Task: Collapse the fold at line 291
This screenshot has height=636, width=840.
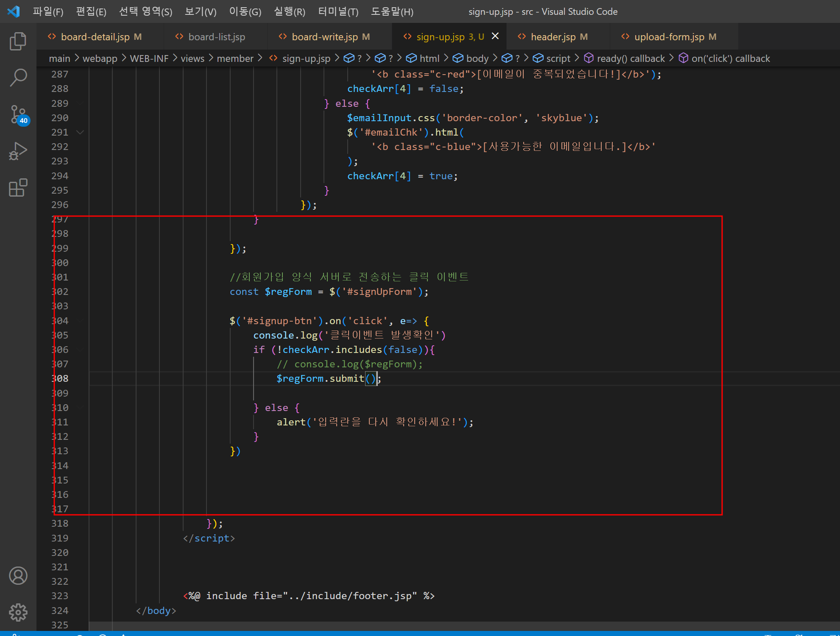Action: pyautogui.click(x=80, y=132)
